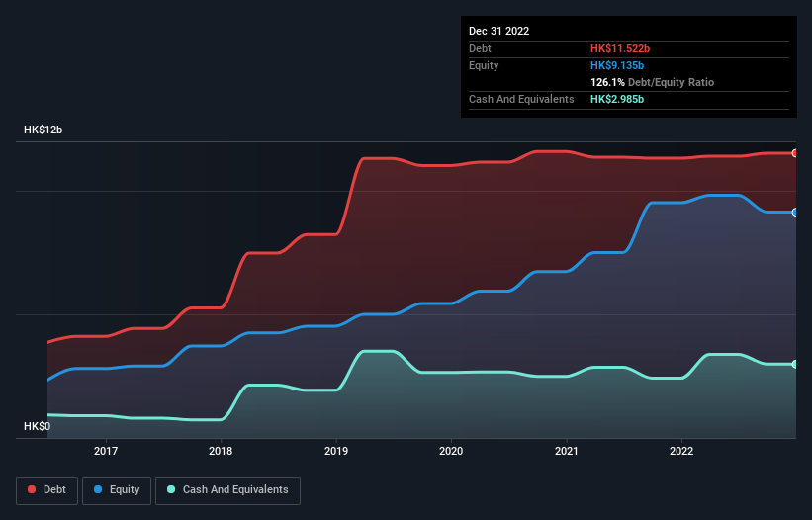Viewport: 812px width, 520px height.
Task: Click the HK$11.522b debt value
Action: pos(620,48)
